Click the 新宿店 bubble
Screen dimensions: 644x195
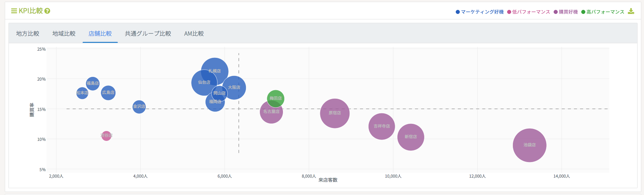pos(411,137)
